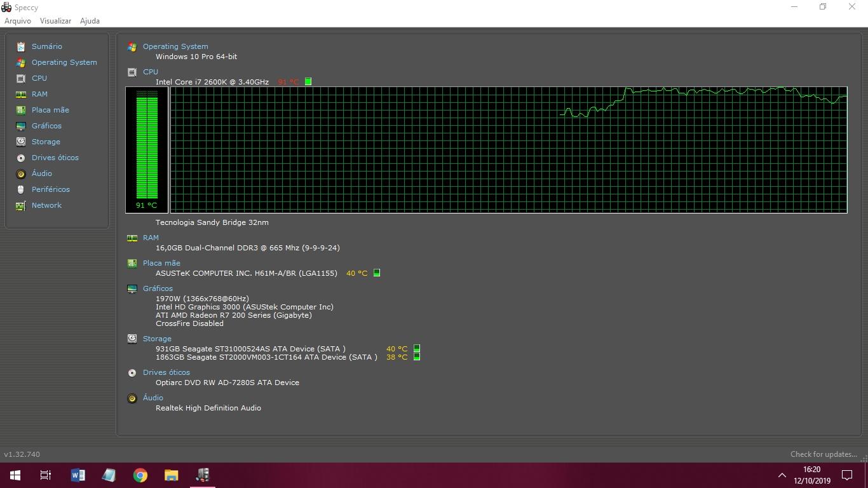Open the notification center icon
The height and width of the screenshot is (488, 868).
tap(847, 475)
